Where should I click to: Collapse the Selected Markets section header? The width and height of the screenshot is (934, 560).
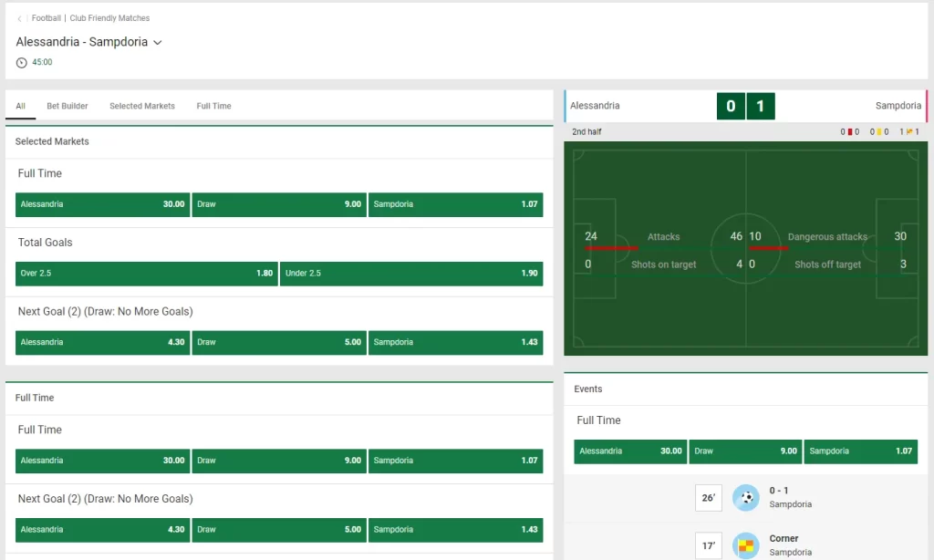click(x=52, y=141)
